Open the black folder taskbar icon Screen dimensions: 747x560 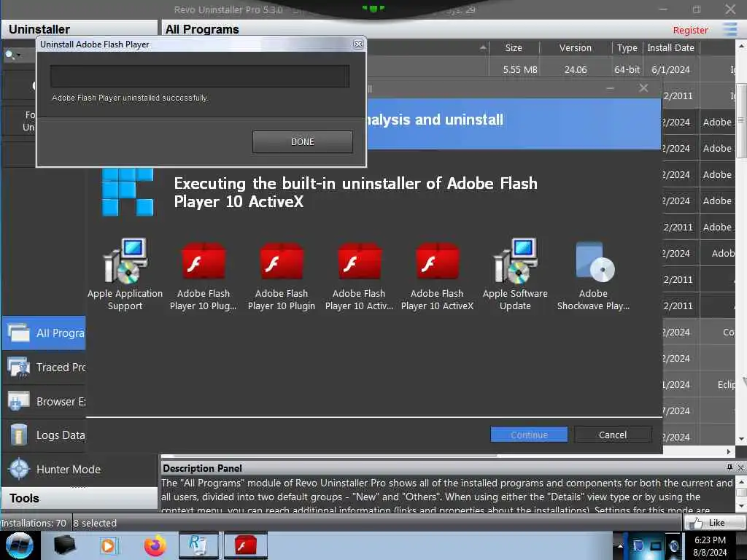(65, 545)
